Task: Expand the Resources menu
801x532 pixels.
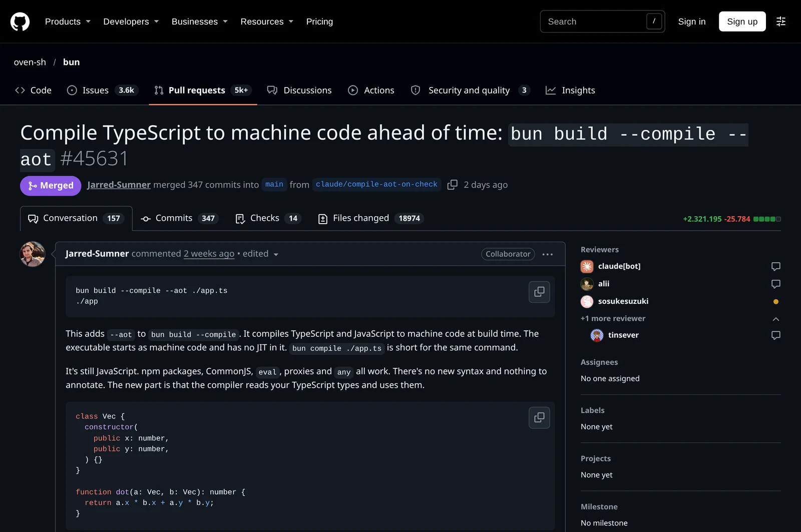Action: click(267, 22)
